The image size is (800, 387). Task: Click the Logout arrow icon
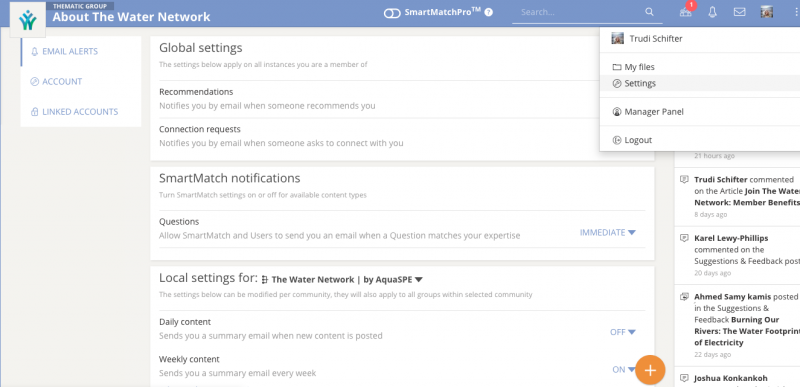point(617,140)
